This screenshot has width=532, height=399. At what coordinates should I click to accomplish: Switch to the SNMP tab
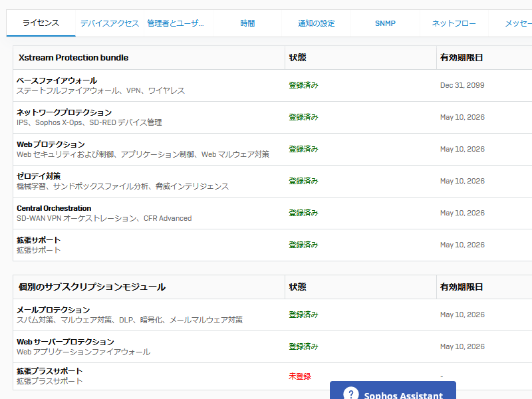click(x=385, y=23)
